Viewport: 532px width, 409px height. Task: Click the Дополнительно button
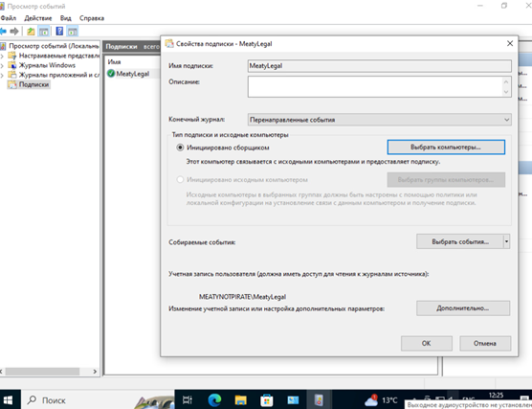point(463,308)
